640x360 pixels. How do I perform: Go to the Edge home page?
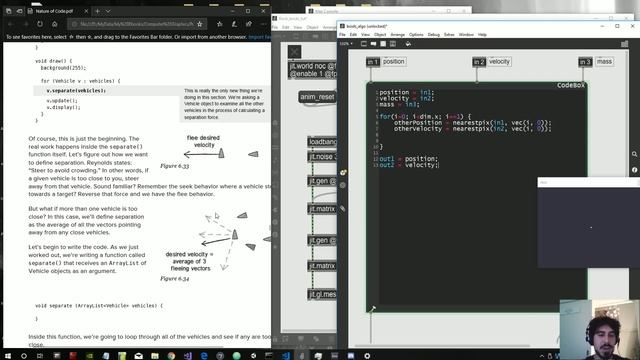54,24
